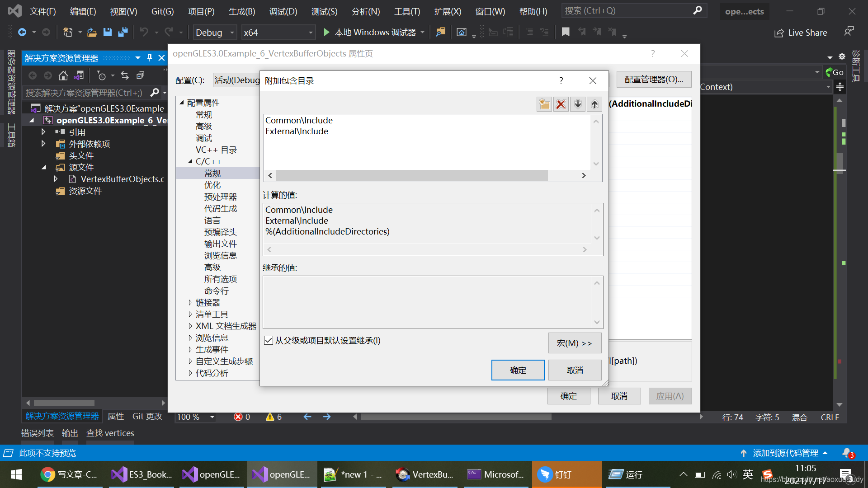Open the Debug configuration dropdown

(231, 33)
